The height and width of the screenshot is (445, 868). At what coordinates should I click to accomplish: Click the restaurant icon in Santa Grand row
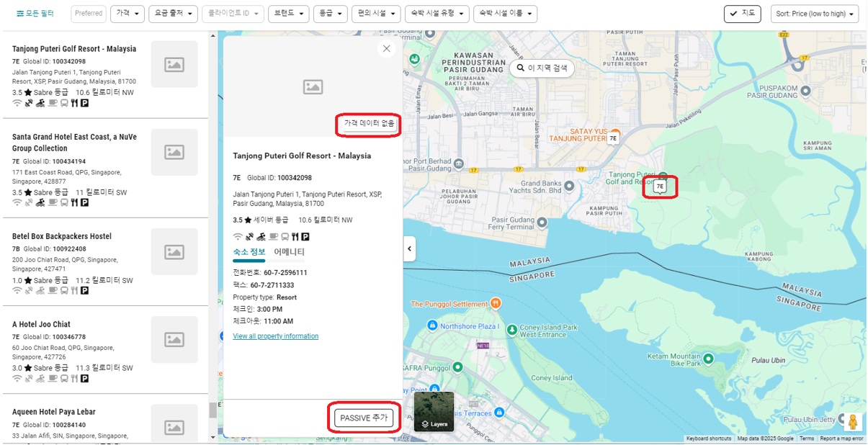(74, 202)
